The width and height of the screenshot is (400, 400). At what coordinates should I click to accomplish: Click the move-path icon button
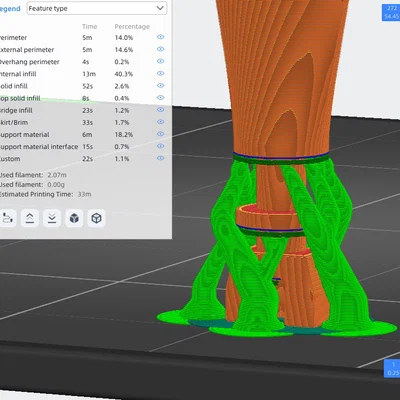[7, 218]
